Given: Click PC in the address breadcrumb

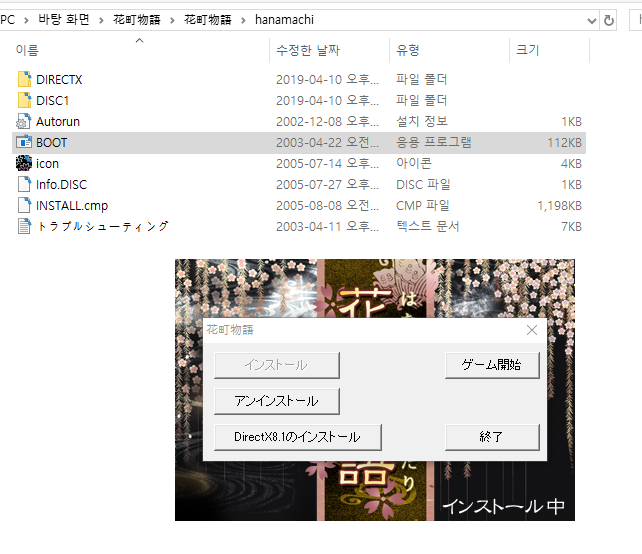Looking at the screenshot, I should coord(7,20).
